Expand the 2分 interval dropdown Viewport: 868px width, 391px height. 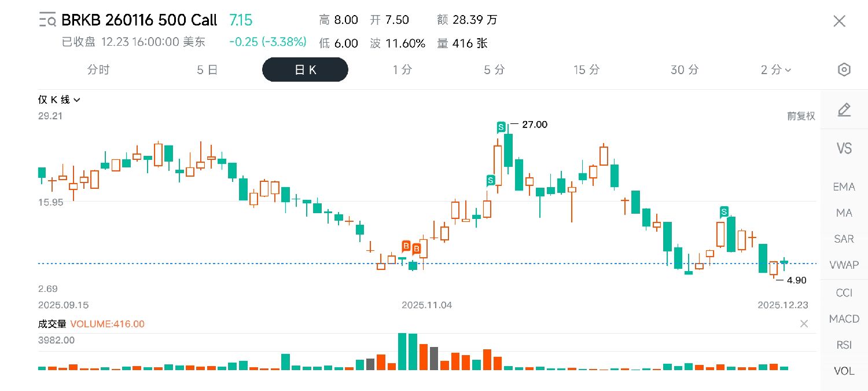(775, 70)
